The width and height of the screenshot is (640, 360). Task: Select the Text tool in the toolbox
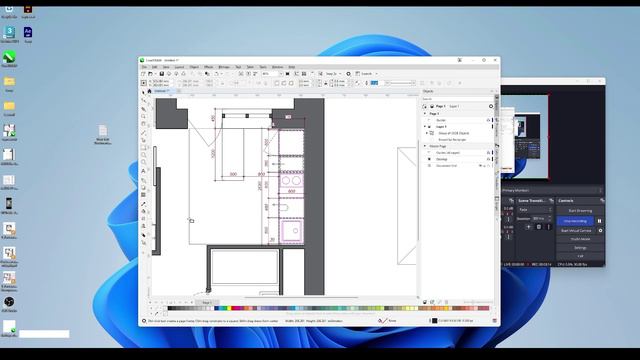[x=143, y=171]
